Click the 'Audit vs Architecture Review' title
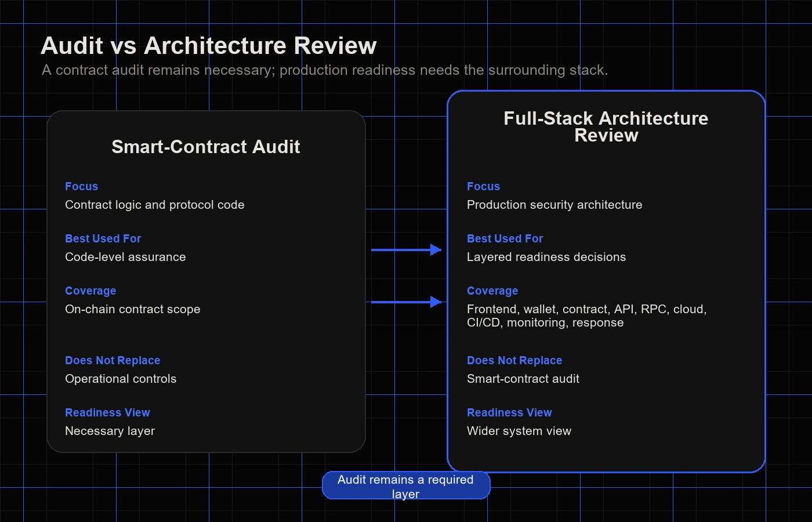The image size is (812, 522). 209,46
